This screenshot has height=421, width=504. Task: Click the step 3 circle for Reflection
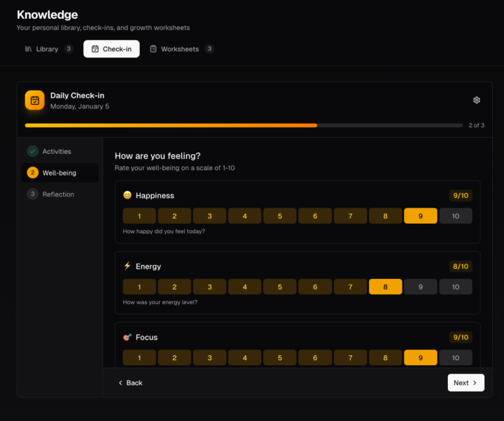(33, 194)
